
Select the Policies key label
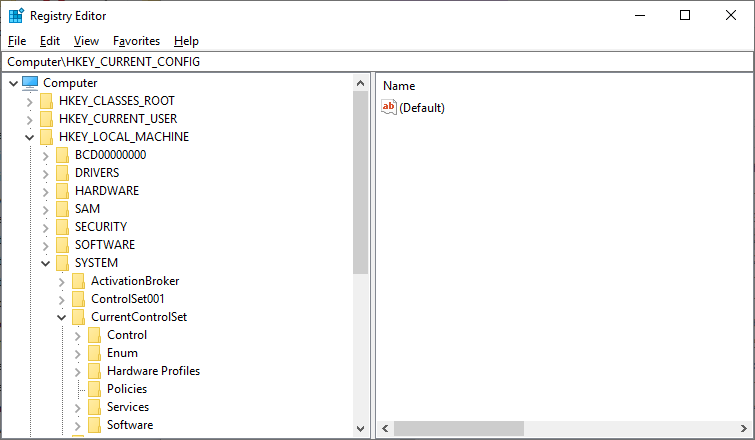pos(127,389)
